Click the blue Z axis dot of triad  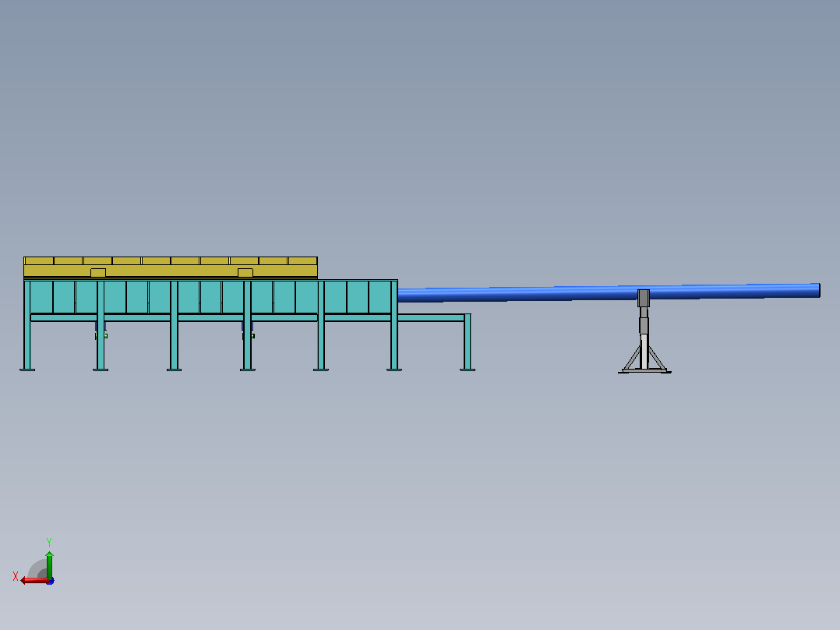51,581
